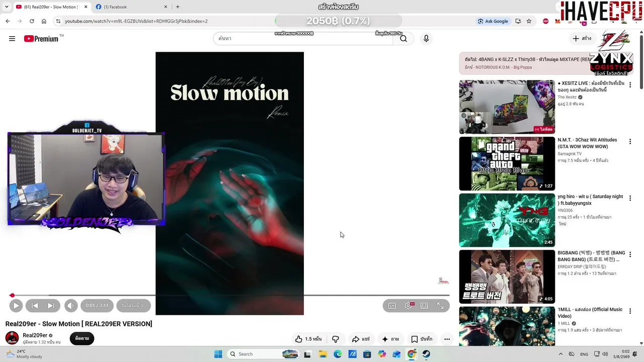
Task: Click the YouTube search magnifier button
Action: [x=404, y=39]
